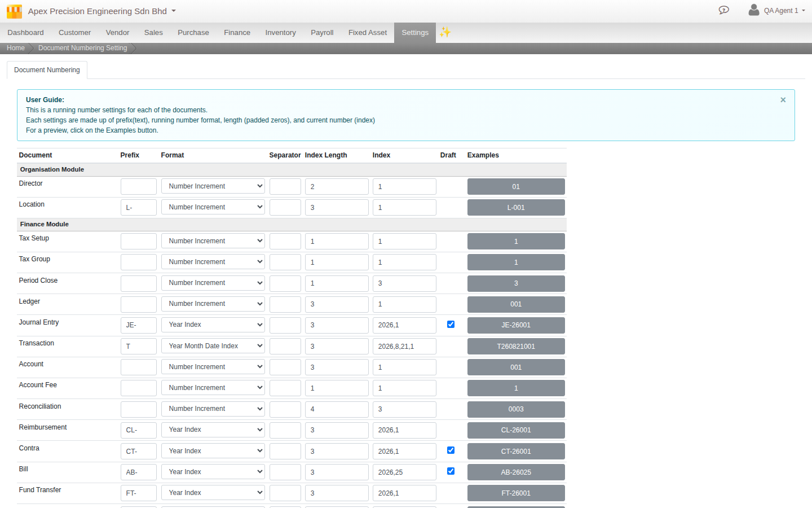Go to Home in the breadcrumb
This screenshot has height=508, width=812.
[x=16, y=48]
